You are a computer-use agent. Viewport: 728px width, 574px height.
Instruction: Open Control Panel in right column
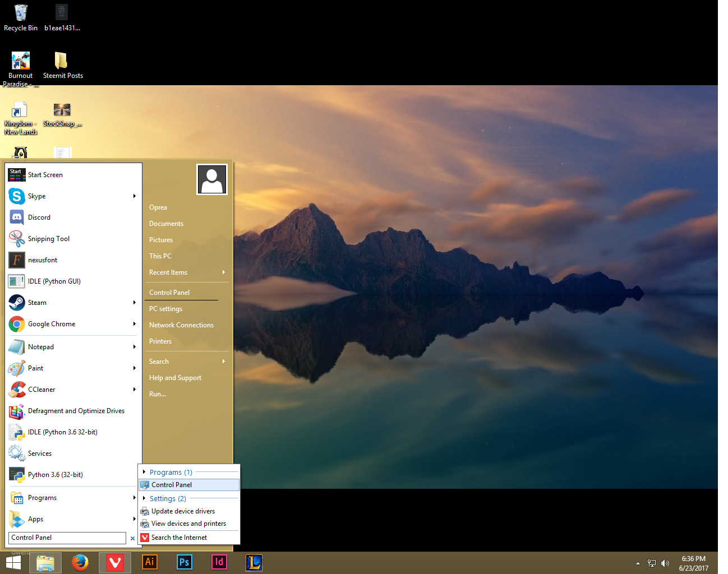169,293
